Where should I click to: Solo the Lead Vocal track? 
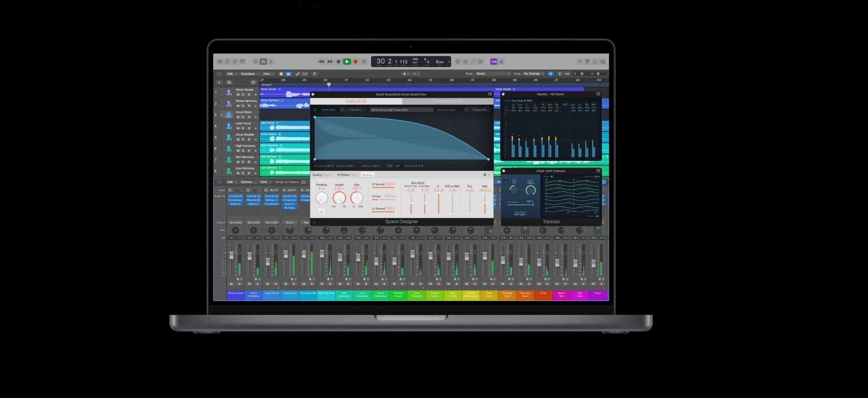pos(243,128)
